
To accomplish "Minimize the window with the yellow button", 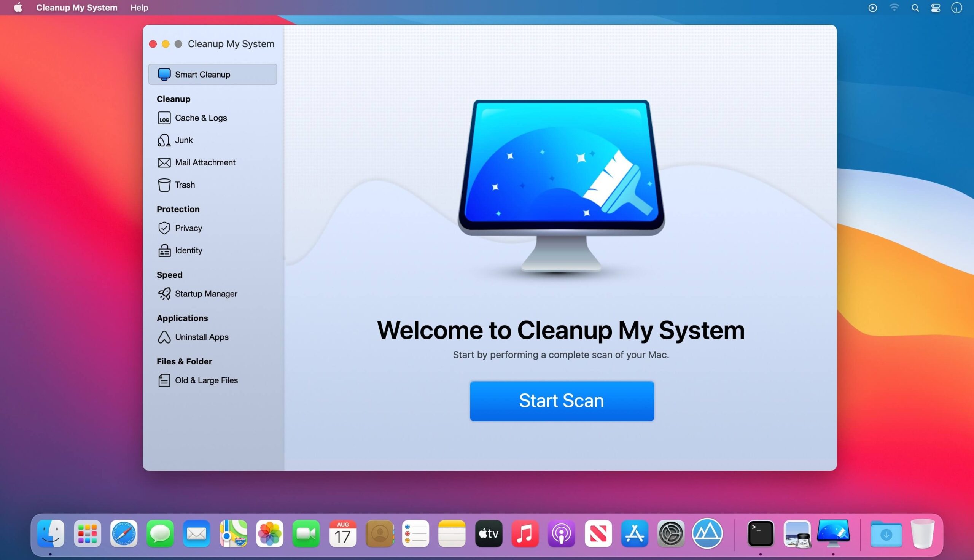I will [x=166, y=44].
